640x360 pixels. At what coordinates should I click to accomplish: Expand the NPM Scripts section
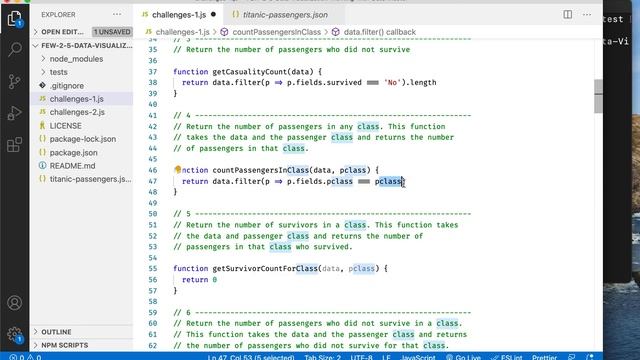tap(82, 345)
